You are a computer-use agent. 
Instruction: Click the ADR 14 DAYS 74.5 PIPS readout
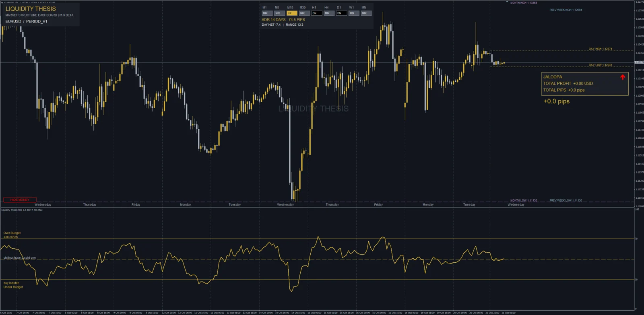[283, 20]
